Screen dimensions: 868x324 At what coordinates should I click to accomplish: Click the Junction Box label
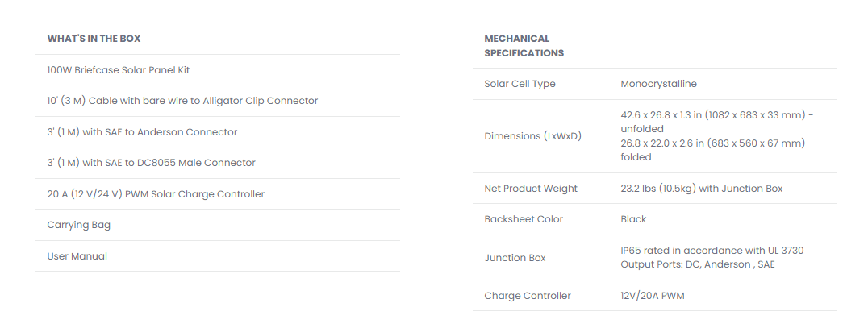pos(515,258)
